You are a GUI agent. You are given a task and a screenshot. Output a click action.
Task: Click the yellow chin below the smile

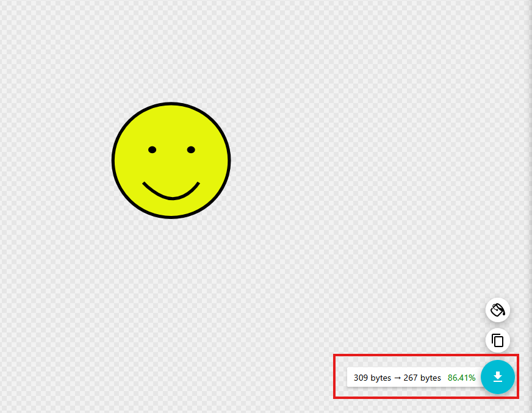pyautogui.click(x=171, y=207)
